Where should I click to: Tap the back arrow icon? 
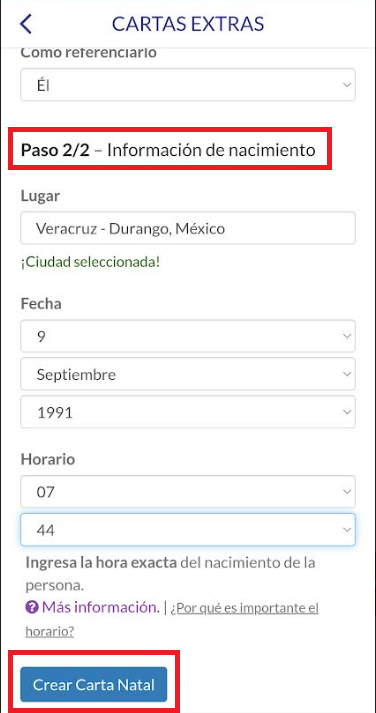pyautogui.click(x=26, y=24)
